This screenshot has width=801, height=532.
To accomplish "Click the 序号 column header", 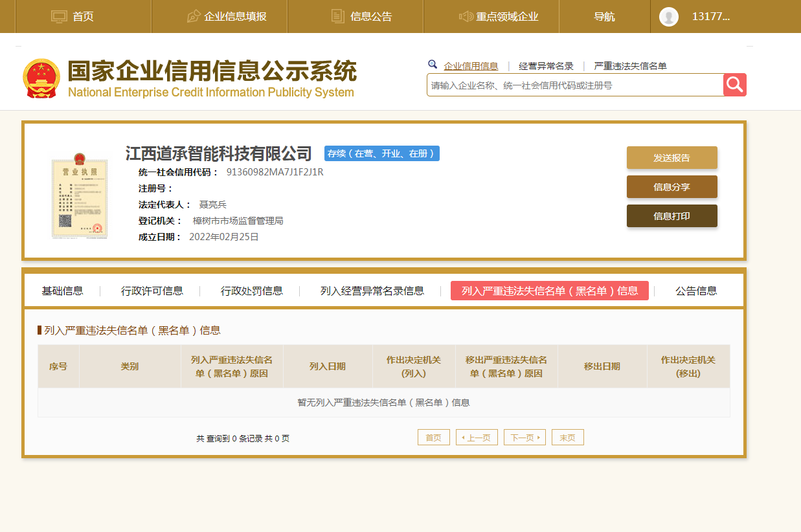I will point(58,366).
